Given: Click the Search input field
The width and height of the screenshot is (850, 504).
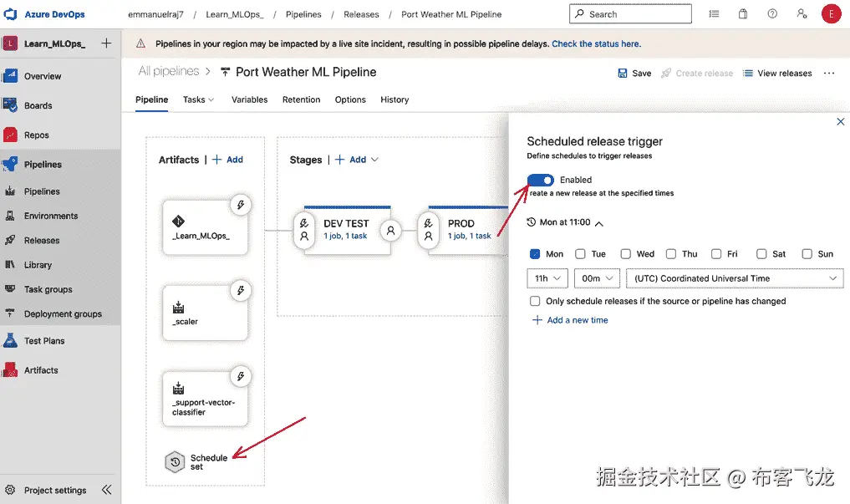Looking at the screenshot, I should [630, 14].
